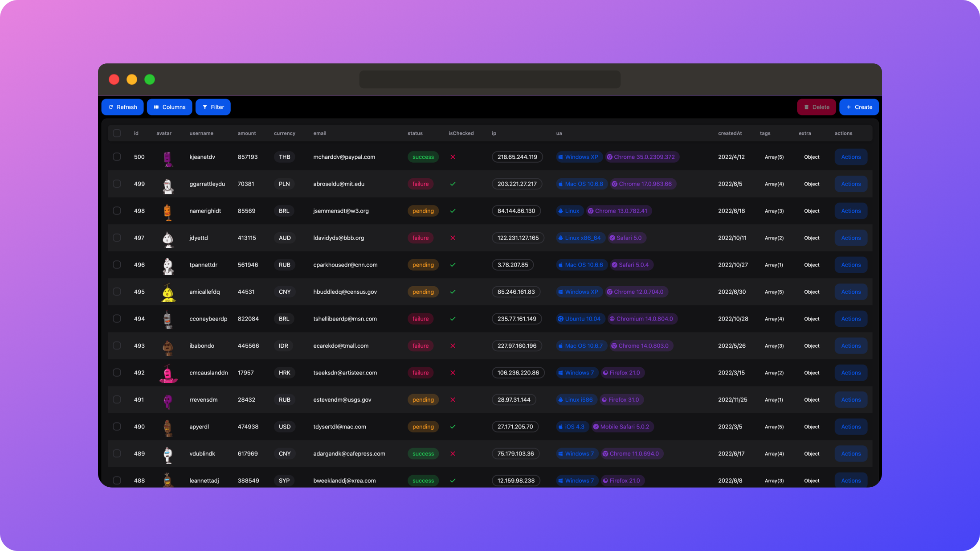The image size is (980, 551).
Task: Click the purple avatar of kjeanetdv
Action: (x=167, y=158)
